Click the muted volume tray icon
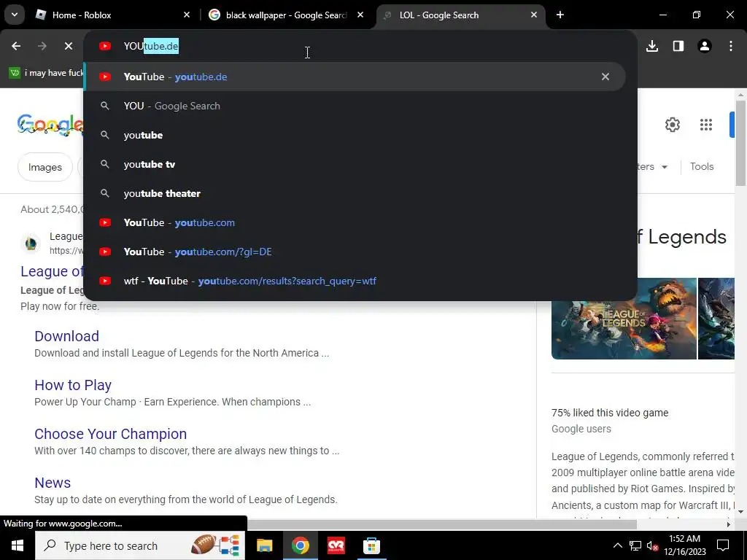Viewport: 747px width, 560px height. click(653, 545)
